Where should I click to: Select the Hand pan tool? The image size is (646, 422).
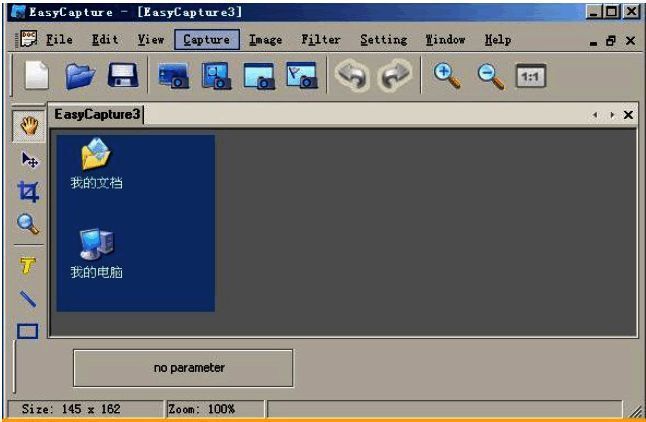point(29,126)
